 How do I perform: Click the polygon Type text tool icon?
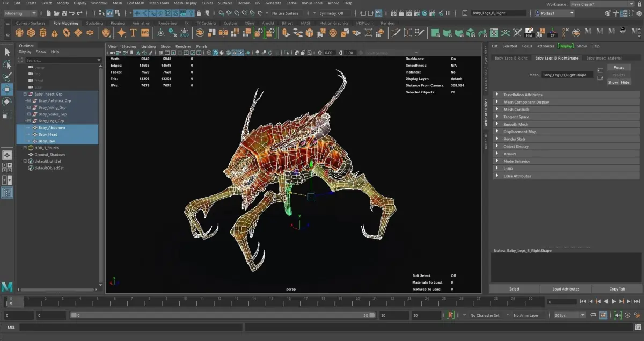[133, 33]
